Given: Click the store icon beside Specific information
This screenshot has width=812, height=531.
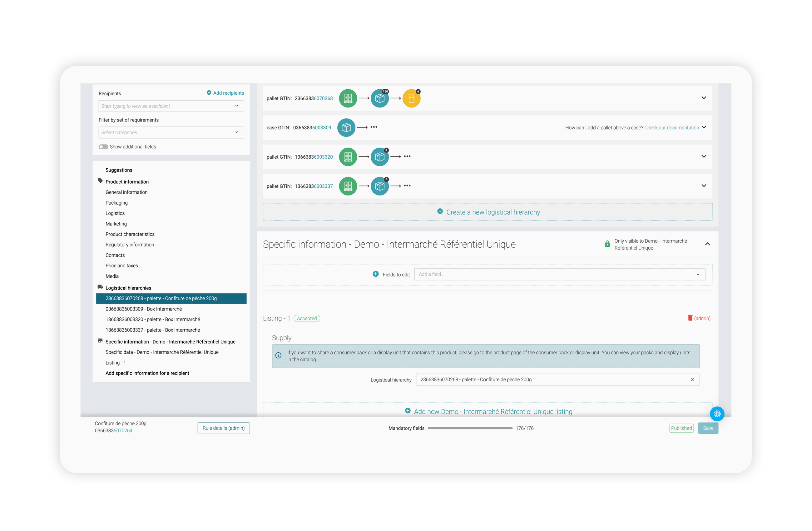Looking at the screenshot, I should click(100, 341).
